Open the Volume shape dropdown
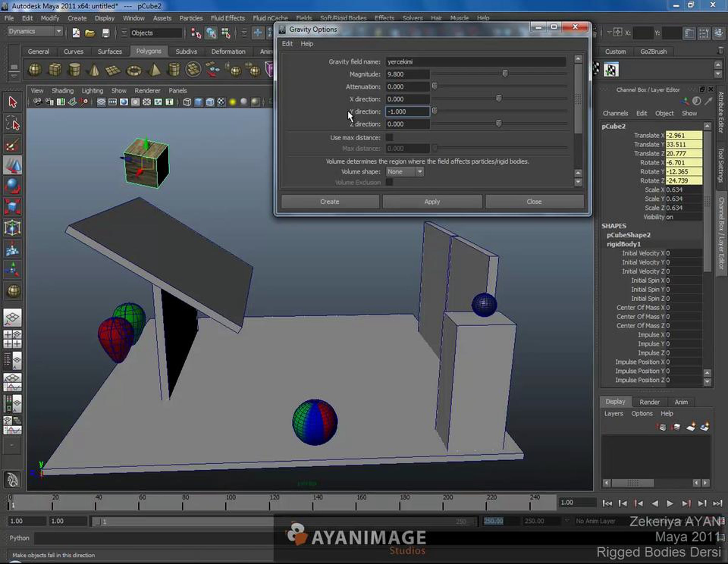Viewport: 728px width, 564px height. click(x=405, y=172)
